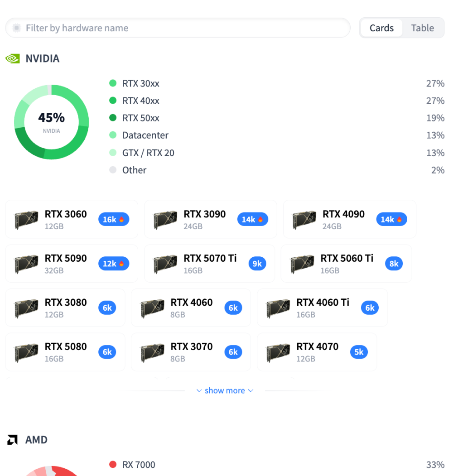Click the 45% NVIDIA donut chart center
Image resolution: width=453 pixels, height=476 pixels.
point(51,122)
